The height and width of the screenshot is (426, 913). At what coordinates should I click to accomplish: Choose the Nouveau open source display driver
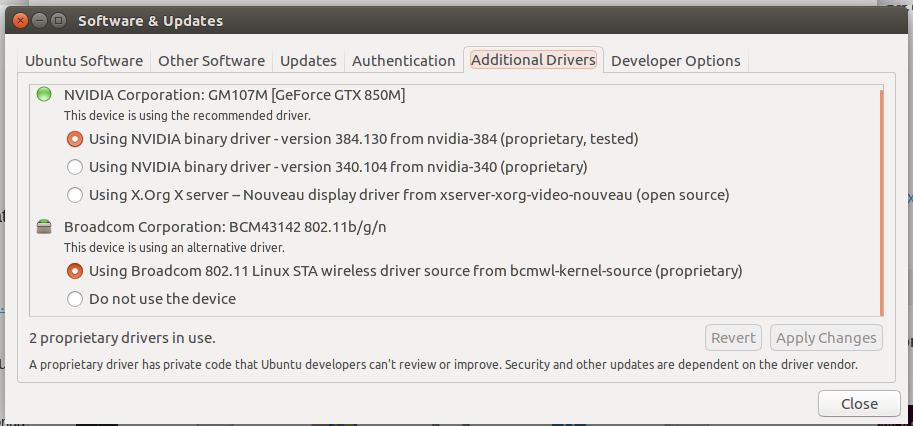pos(398,195)
